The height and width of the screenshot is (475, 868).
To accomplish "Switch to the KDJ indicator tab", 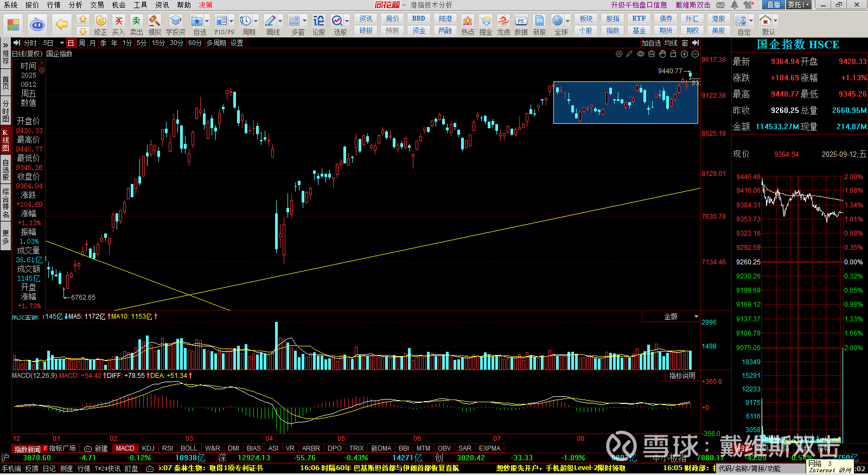I will (x=148, y=448).
